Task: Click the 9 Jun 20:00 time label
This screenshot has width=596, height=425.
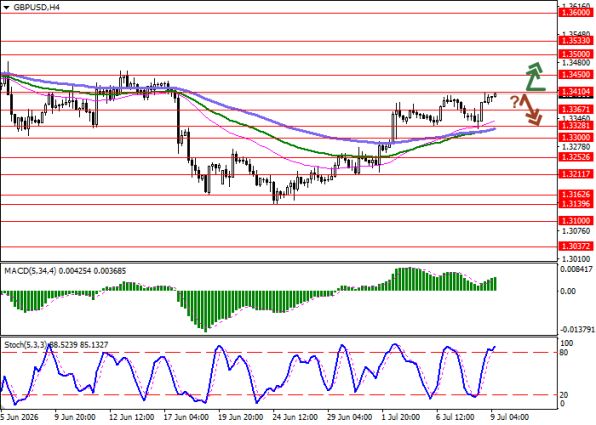Action: [x=75, y=417]
